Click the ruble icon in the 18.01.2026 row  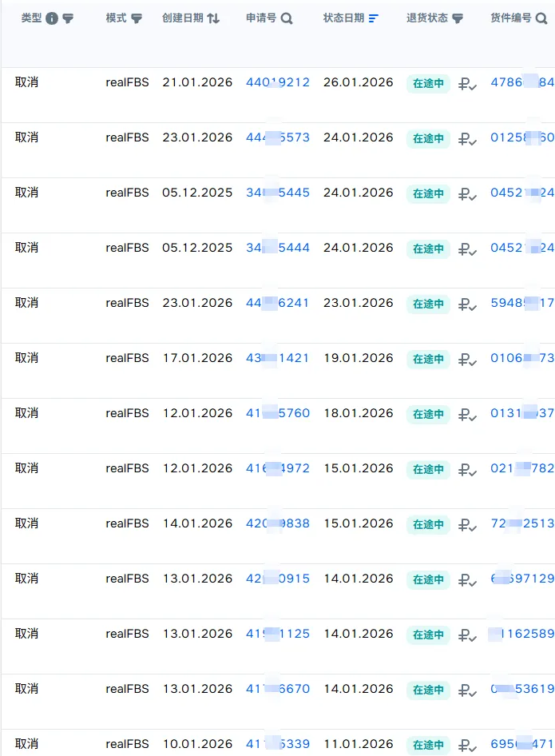coord(467,414)
